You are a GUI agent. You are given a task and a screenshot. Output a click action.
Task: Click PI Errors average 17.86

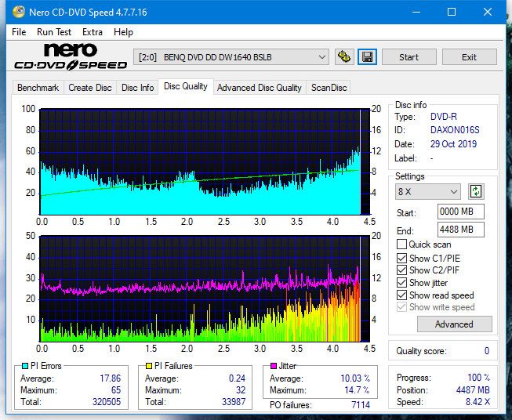[111, 378]
